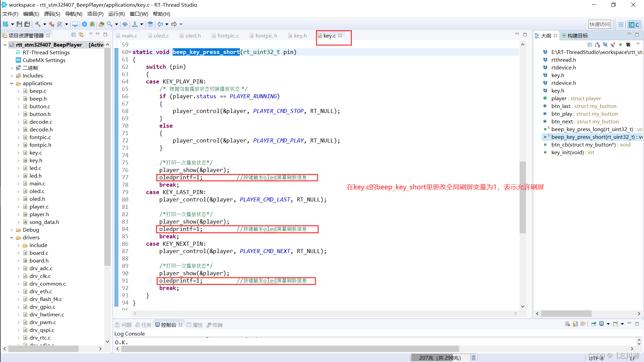This screenshot has height=362, width=644.
Task: Click the garbage collector trash icon in status bar
Action: click(x=473, y=358)
